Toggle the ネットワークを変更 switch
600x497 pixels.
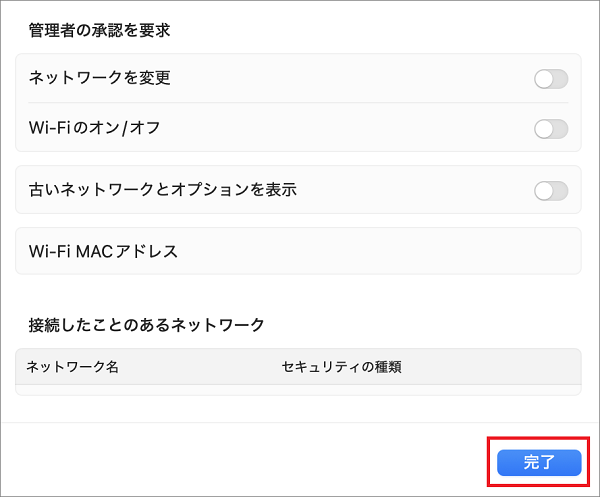551,79
